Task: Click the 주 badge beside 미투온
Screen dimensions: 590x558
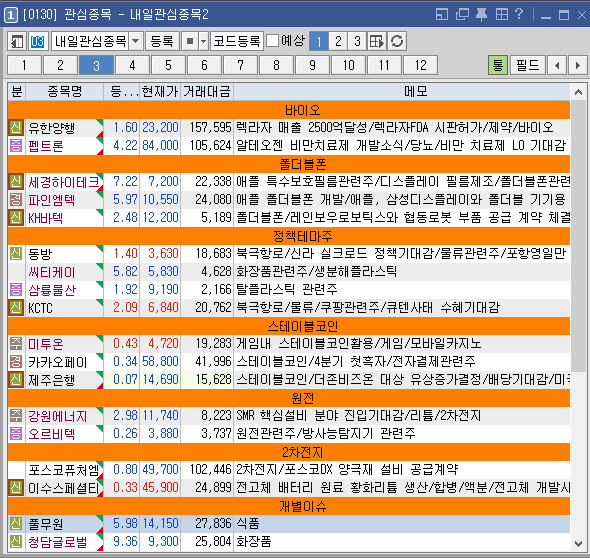Action: point(16,344)
